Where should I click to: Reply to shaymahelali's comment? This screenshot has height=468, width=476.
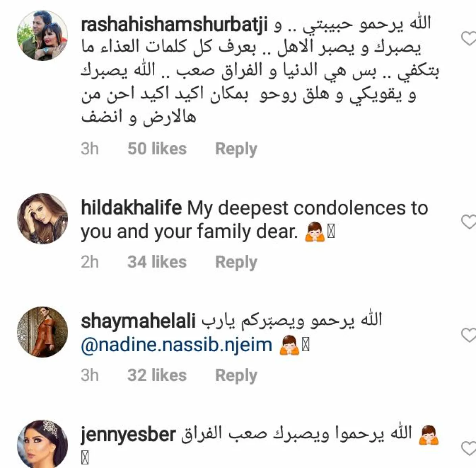click(x=236, y=375)
